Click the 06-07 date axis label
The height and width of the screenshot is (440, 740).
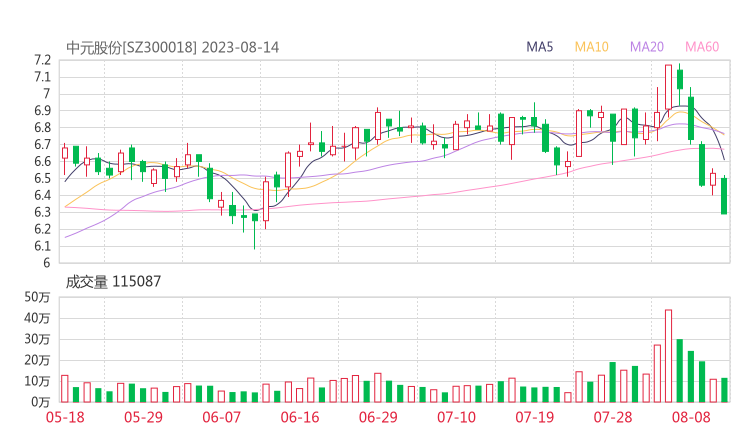pyautogui.click(x=222, y=417)
